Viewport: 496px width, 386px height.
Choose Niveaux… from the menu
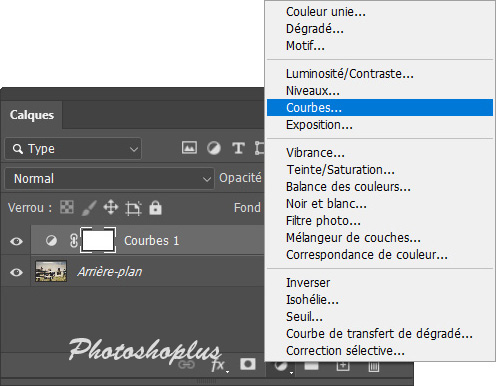coord(380,91)
